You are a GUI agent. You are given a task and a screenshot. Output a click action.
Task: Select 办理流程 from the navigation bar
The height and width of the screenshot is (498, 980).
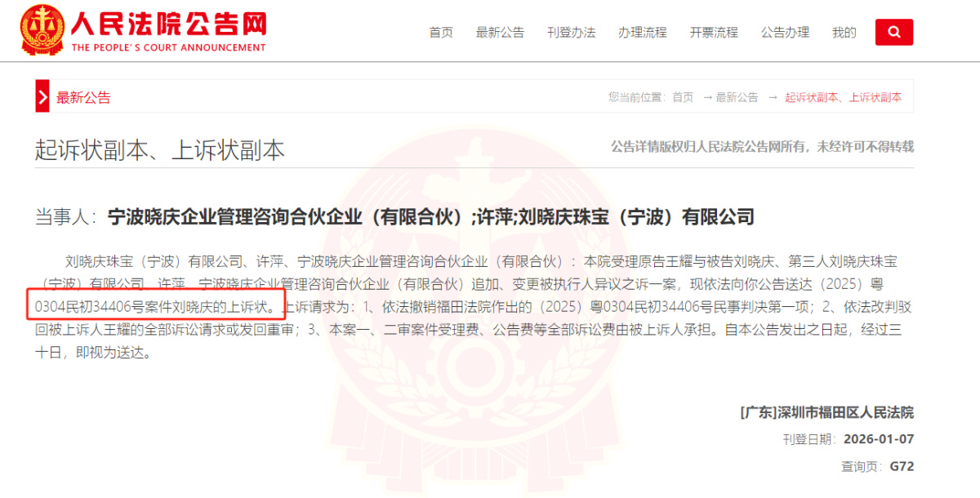pos(643,33)
